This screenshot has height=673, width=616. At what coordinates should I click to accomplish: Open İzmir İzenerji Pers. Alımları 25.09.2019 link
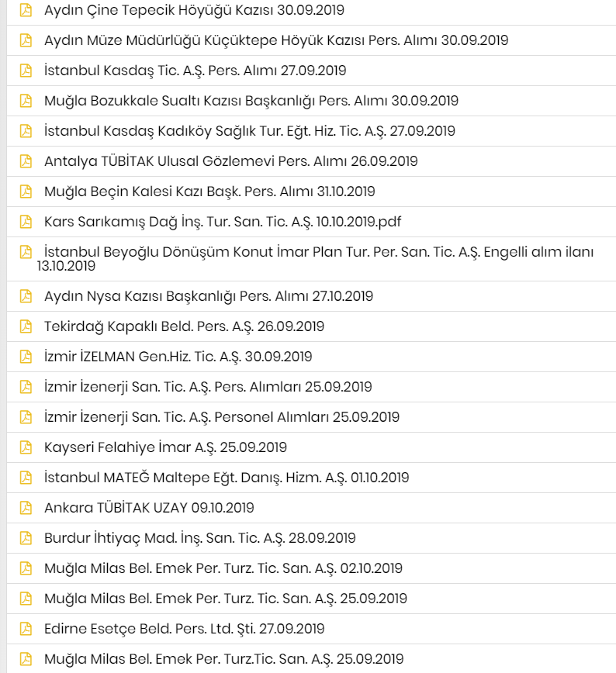click(208, 387)
